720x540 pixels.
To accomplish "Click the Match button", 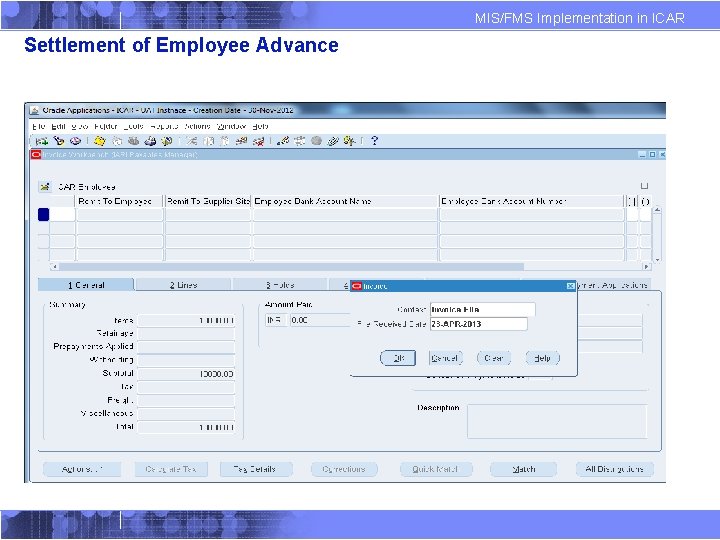I will pos(523,469).
